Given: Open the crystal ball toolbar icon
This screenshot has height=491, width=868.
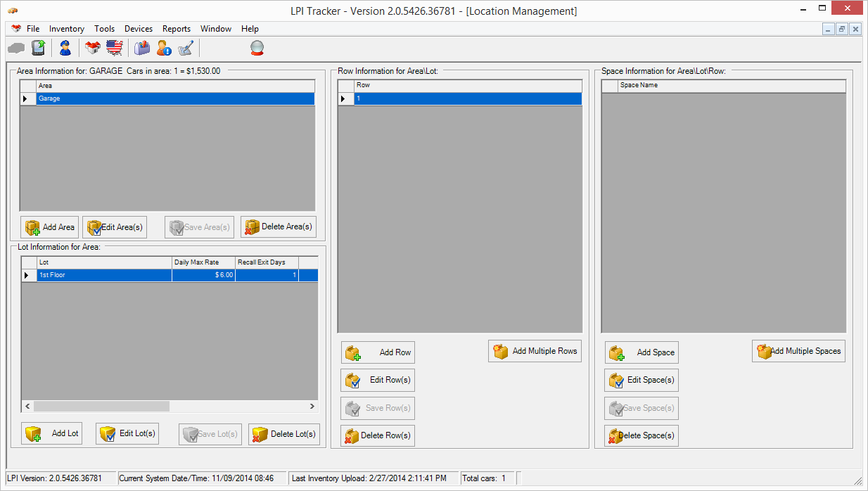Looking at the screenshot, I should [257, 48].
